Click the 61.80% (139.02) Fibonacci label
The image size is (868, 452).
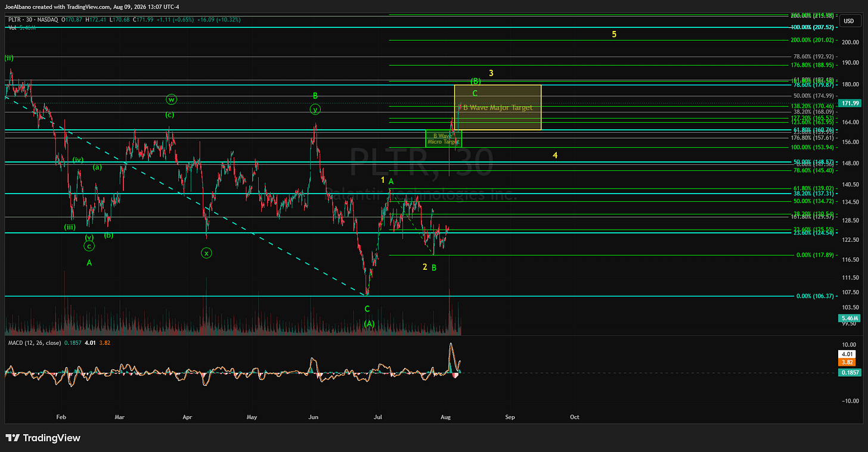813,188
